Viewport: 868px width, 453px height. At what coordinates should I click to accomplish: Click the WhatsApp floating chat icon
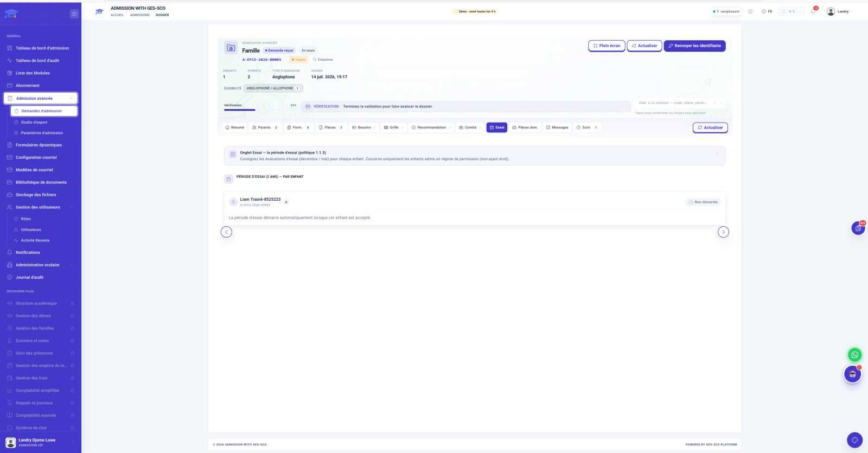[x=854, y=355]
